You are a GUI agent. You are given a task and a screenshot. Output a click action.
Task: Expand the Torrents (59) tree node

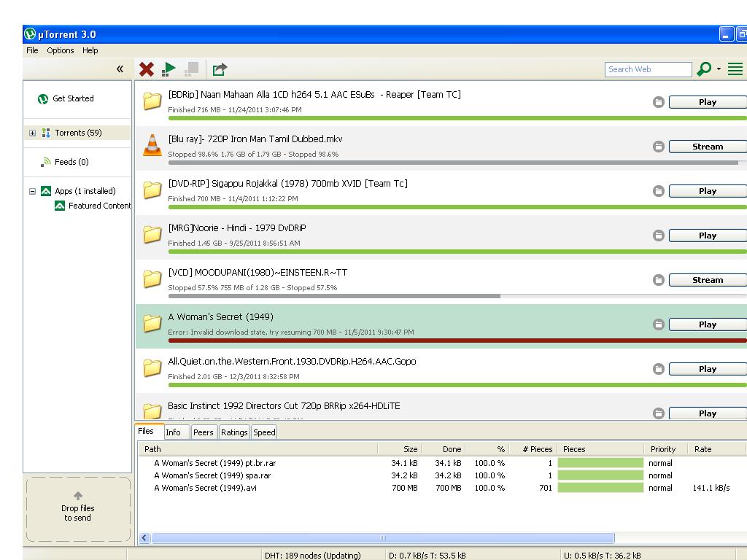tap(32, 133)
